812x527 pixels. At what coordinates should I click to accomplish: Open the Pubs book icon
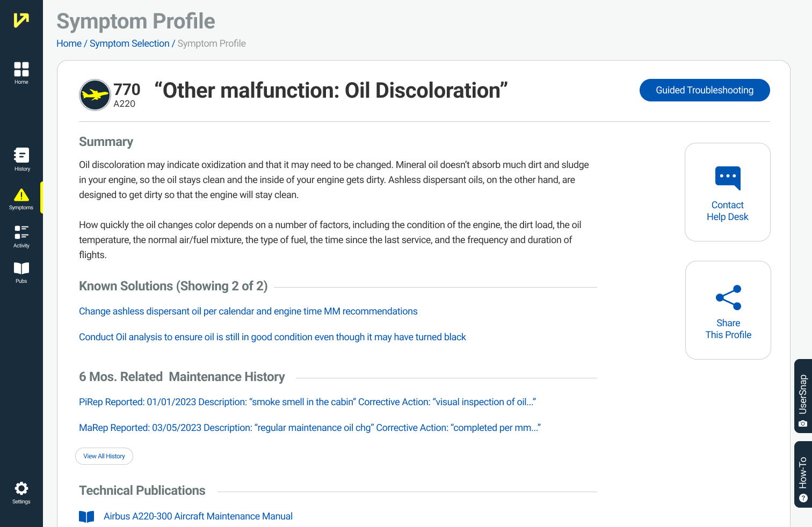pyautogui.click(x=21, y=268)
